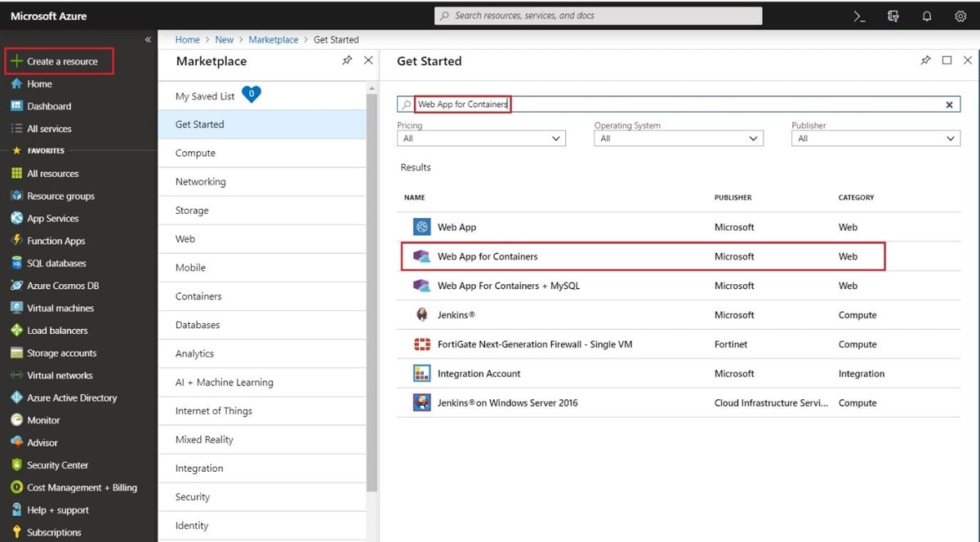Collapse the left navigation sidebar

[148, 38]
